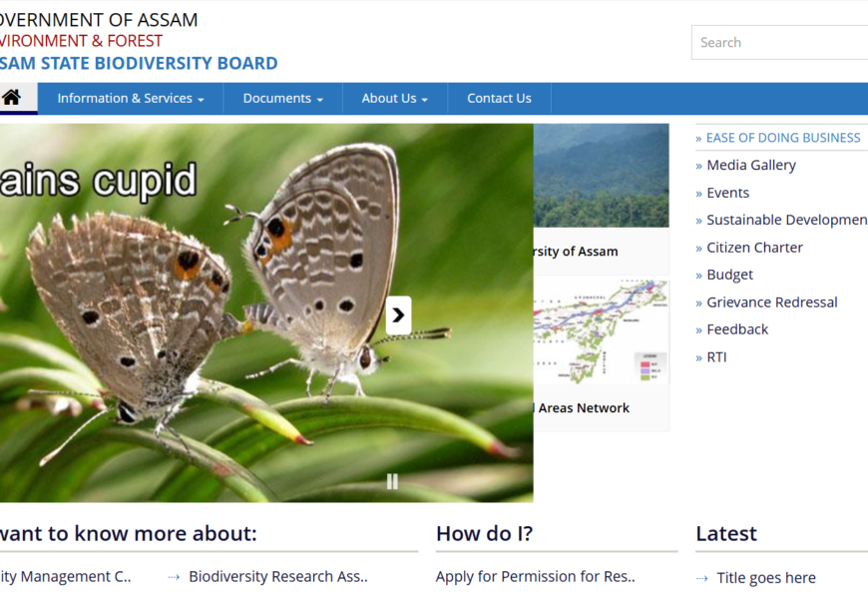Open the Feedback page
This screenshot has height=599, width=868.
click(x=737, y=329)
